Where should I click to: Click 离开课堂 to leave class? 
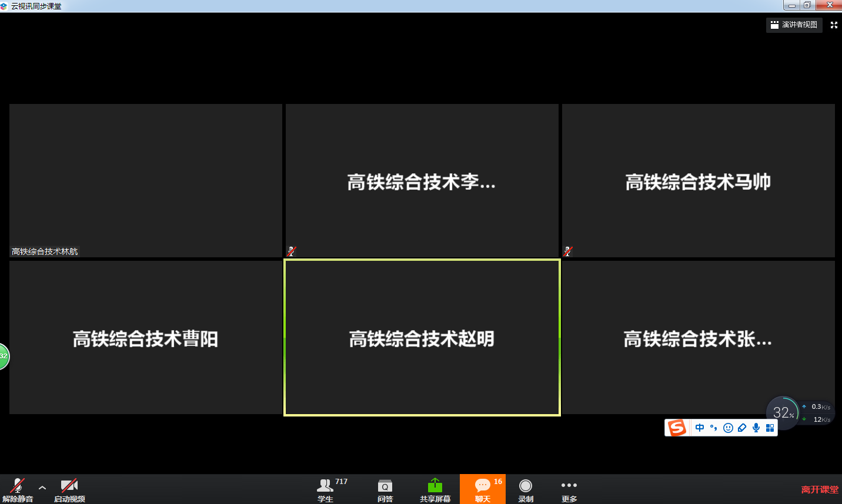point(820,489)
